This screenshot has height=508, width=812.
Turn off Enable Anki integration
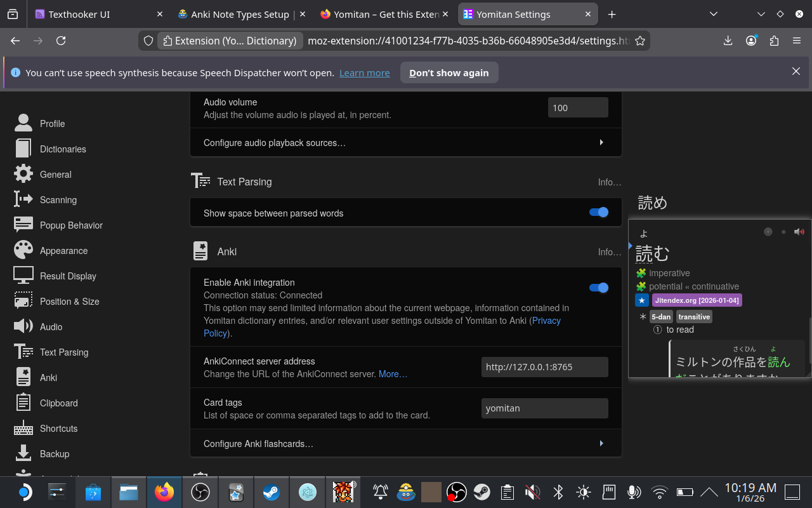coord(598,287)
